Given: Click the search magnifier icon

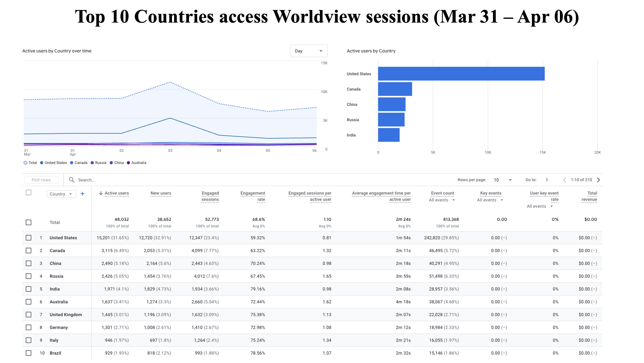Looking at the screenshot, I should tap(71, 180).
